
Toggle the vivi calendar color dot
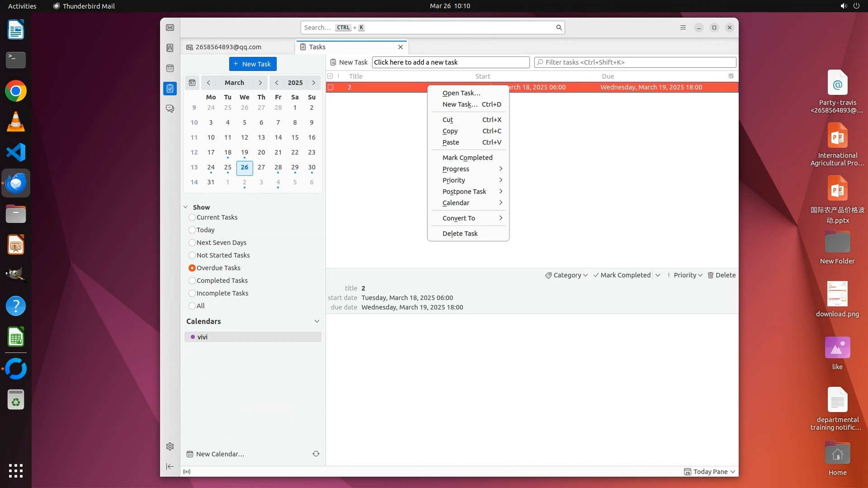(x=193, y=337)
